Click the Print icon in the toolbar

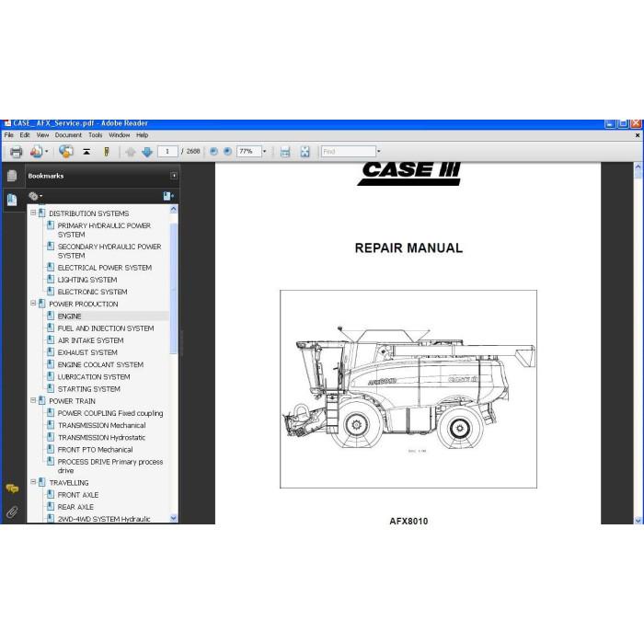(x=16, y=152)
